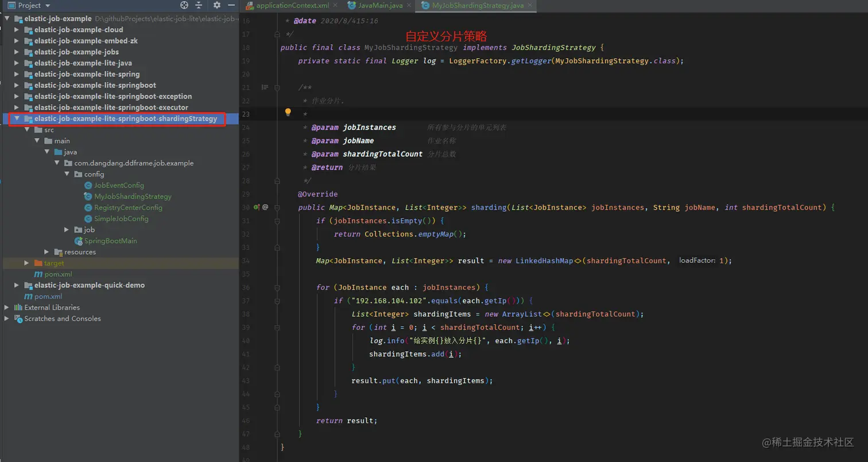The height and width of the screenshot is (462, 868).
Task: Click the yellow intention lightbulb on line 23
Action: click(x=289, y=113)
